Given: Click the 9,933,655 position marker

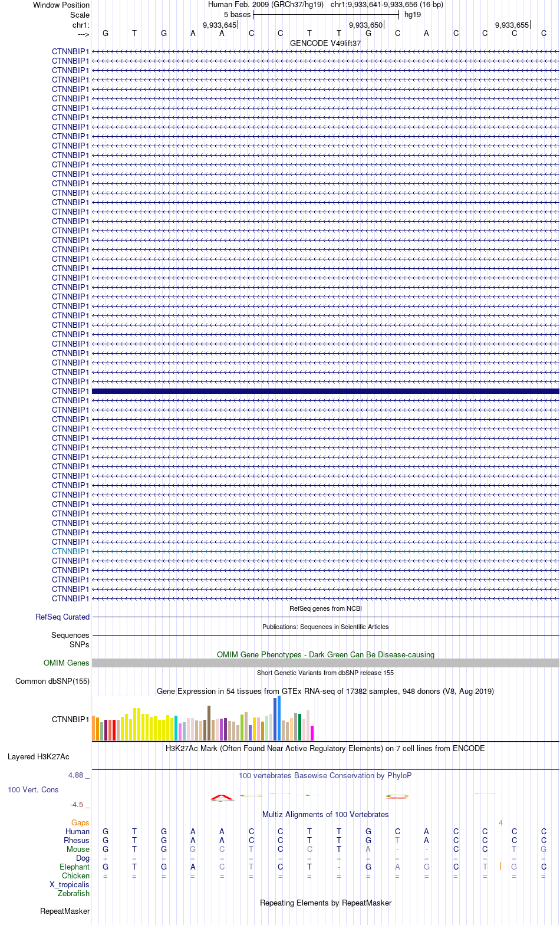Looking at the screenshot, I should click(512, 25).
